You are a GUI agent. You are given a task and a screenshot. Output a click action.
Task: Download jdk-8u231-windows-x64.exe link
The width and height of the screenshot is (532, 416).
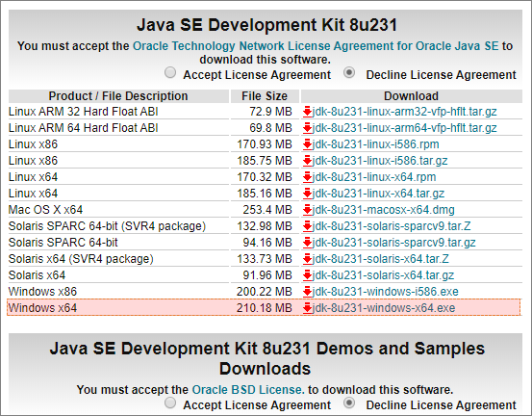[384, 308]
